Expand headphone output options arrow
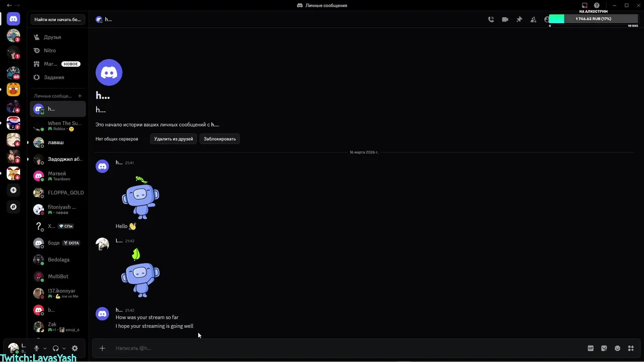The height and width of the screenshot is (362, 644). (x=64, y=348)
